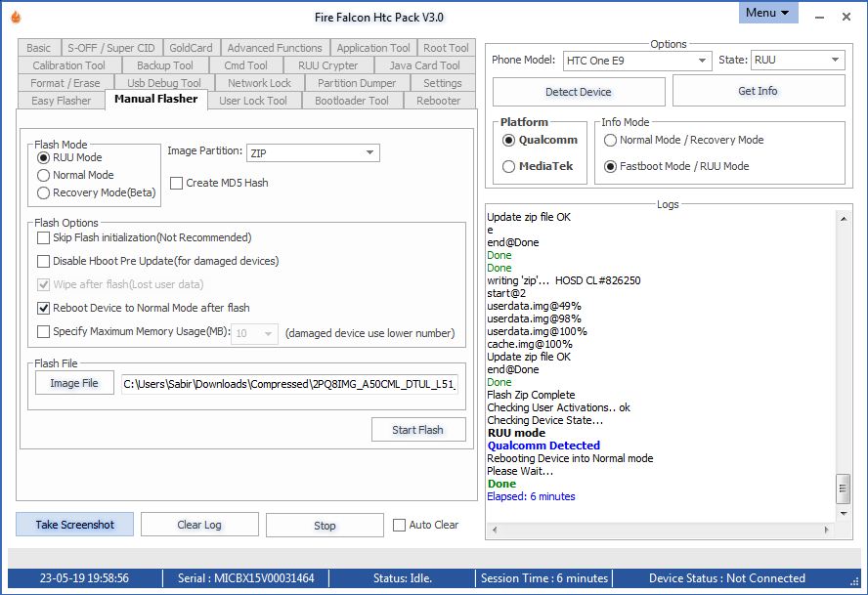Select Qualcomm platform radio button

(x=540, y=140)
